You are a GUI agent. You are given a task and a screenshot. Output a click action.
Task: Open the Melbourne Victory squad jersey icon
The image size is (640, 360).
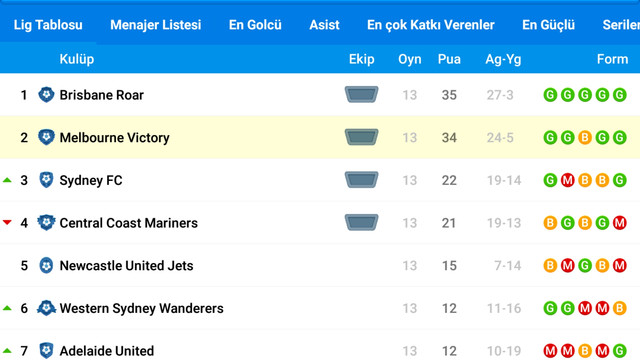tap(361, 137)
